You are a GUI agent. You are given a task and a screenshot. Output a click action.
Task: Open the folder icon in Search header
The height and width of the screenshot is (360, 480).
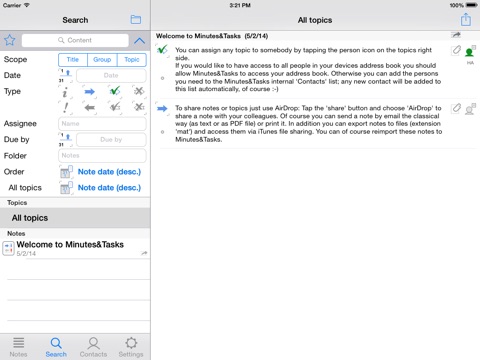pyautogui.click(x=135, y=20)
